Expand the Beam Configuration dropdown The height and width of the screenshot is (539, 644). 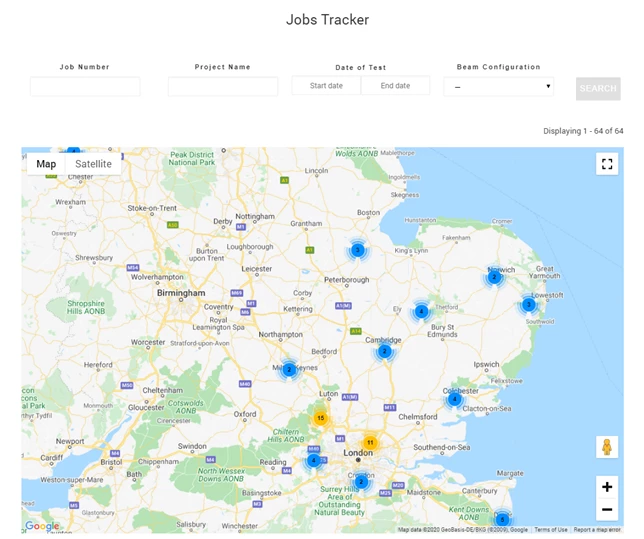[x=498, y=87]
